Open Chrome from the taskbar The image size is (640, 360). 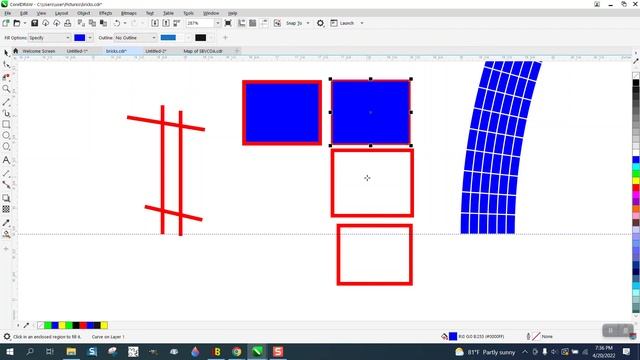(237, 351)
